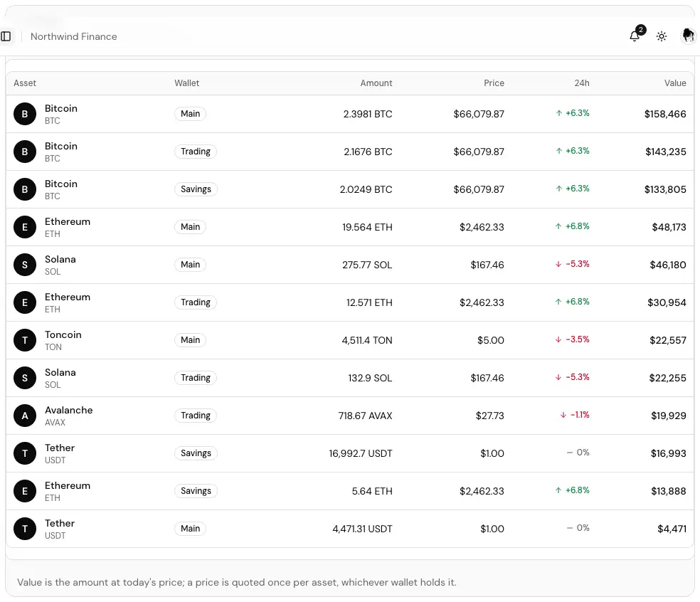Click the Trading badge for 2.1676 BTC
Screen dimensions: 700x602
point(196,152)
